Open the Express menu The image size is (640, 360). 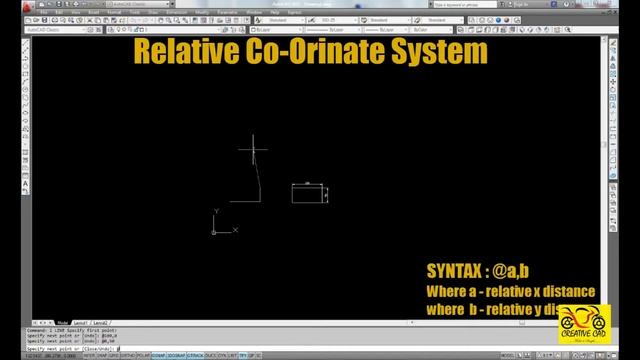(294, 13)
